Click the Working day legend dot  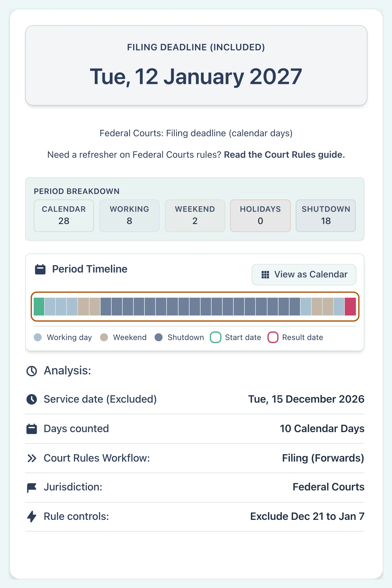click(38, 337)
